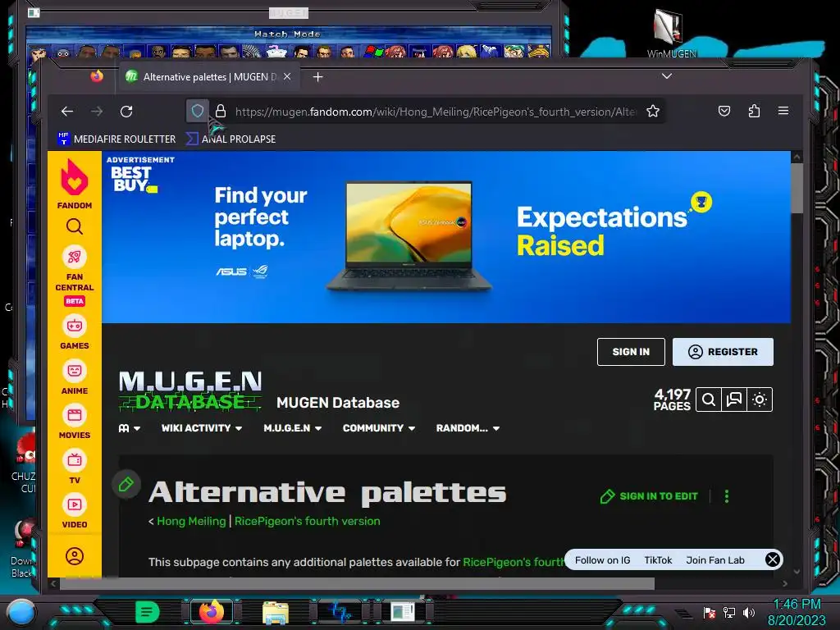Toggle the light/dark theme sun icon
Screen dimensions: 840x630
click(x=760, y=399)
